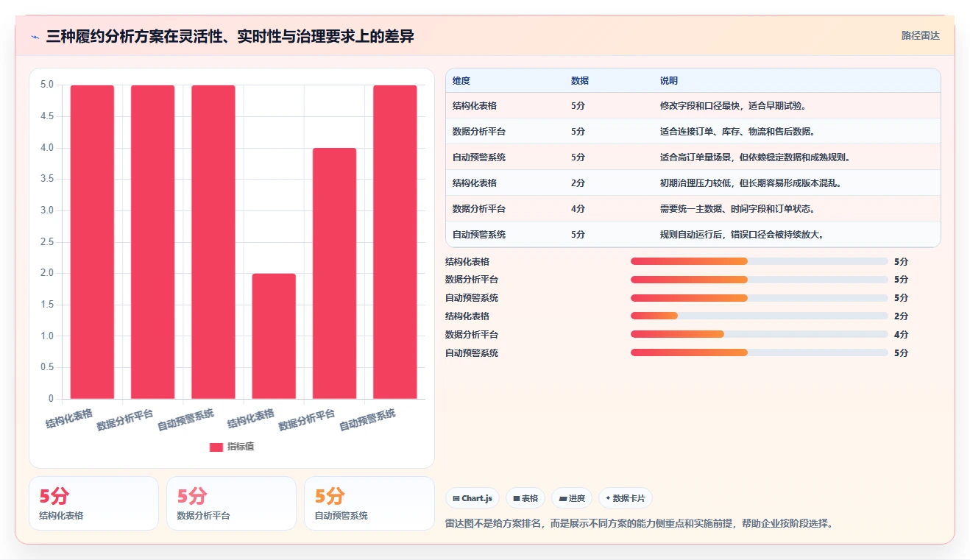Click the 数据分析平台 chart bar reaching 5.0
The width and height of the screenshot is (970, 560).
152,242
